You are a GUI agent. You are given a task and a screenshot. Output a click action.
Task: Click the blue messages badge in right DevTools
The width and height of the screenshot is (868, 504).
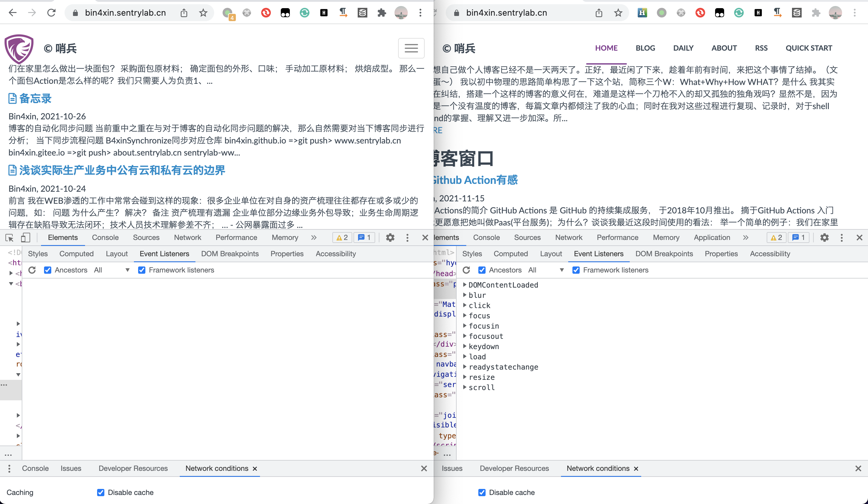pyautogui.click(x=798, y=238)
